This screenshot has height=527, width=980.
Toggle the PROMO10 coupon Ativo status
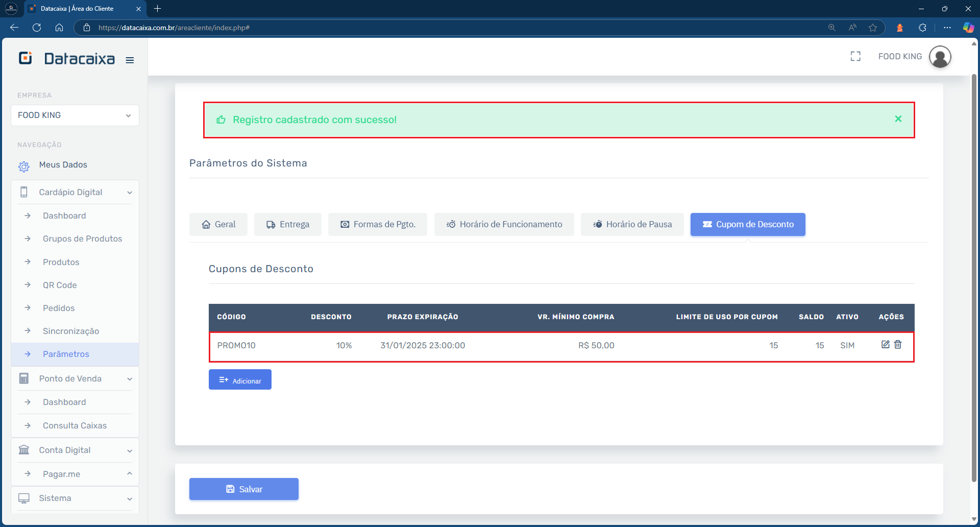847,345
